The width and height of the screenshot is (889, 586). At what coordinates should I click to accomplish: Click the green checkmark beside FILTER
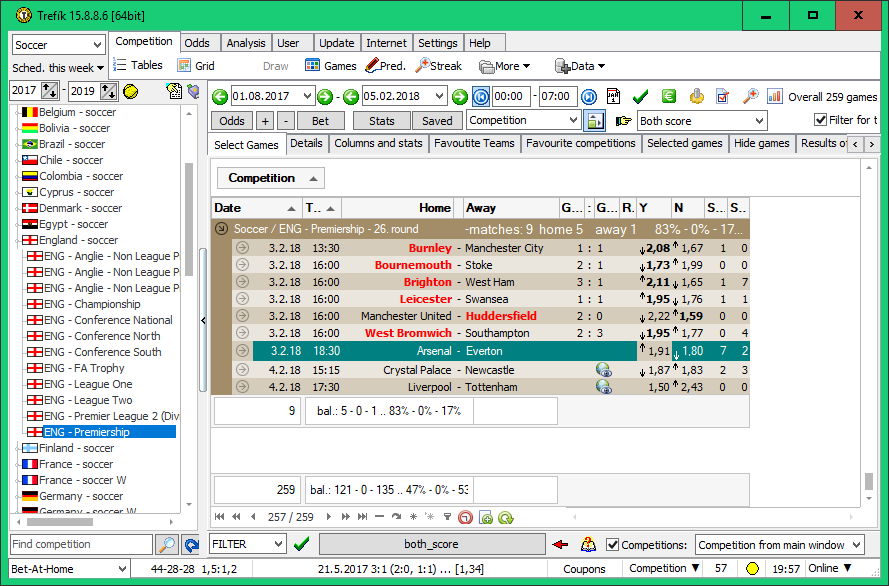[302, 545]
